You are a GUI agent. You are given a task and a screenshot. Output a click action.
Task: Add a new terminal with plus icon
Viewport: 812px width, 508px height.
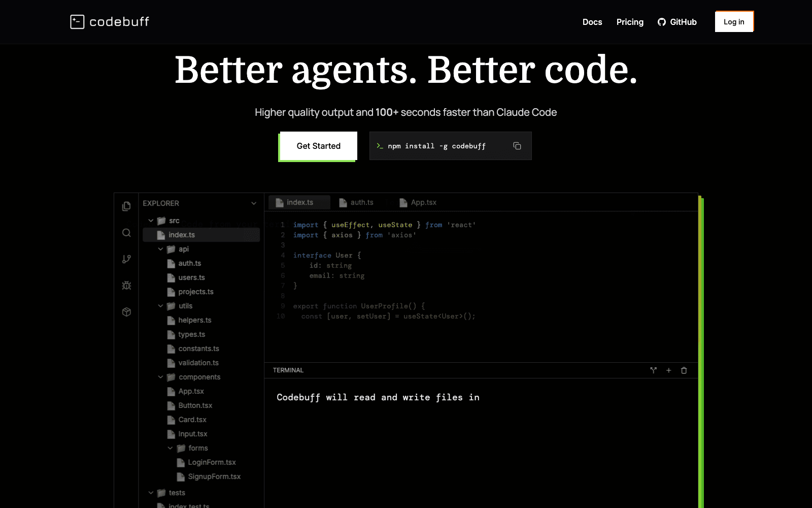tap(668, 370)
